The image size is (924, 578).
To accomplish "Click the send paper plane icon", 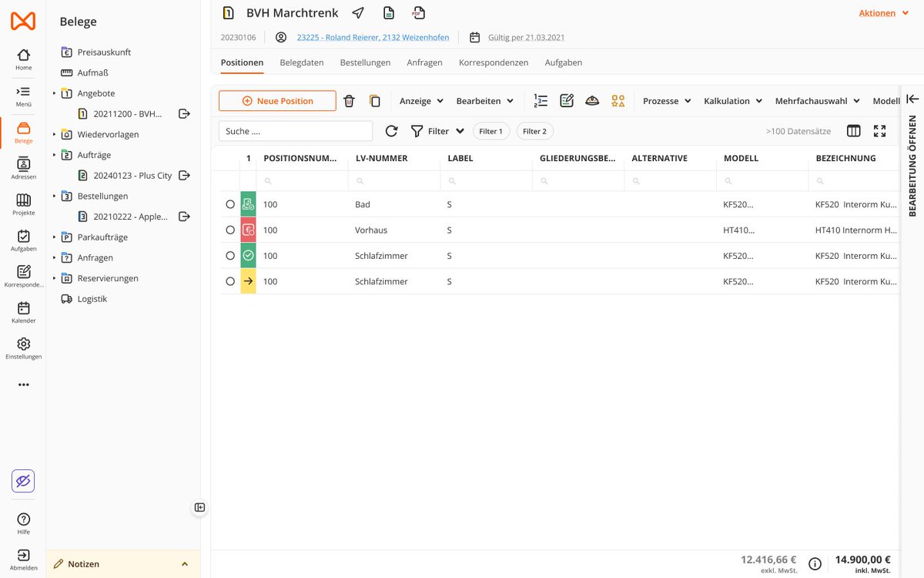I will pyautogui.click(x=358, y=13).
